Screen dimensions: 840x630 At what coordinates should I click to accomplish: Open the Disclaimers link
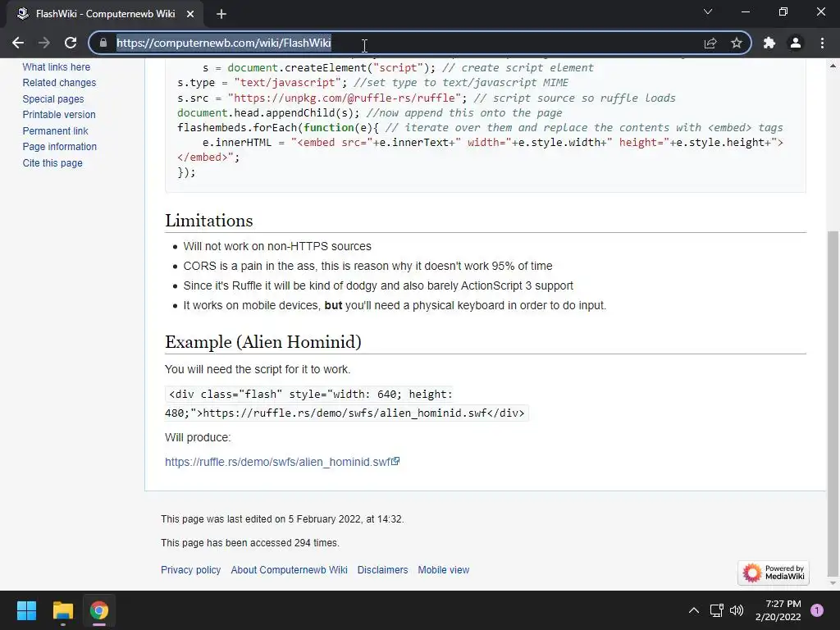tap(382, 570)
